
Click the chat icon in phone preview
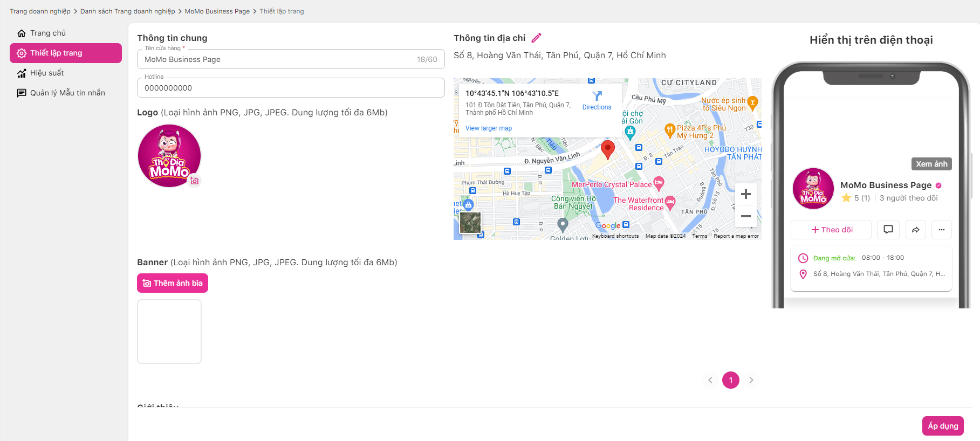click(888, 230)
